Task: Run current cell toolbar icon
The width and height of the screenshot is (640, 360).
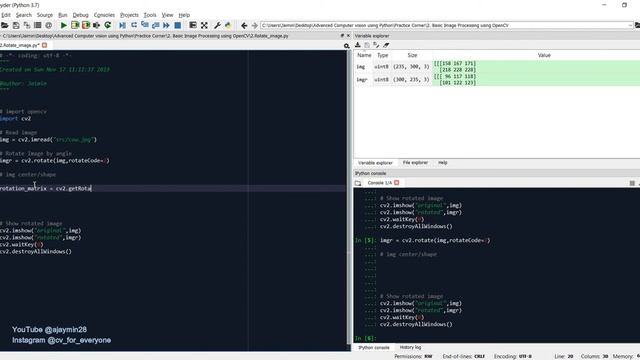Action: tap(75, 25)
